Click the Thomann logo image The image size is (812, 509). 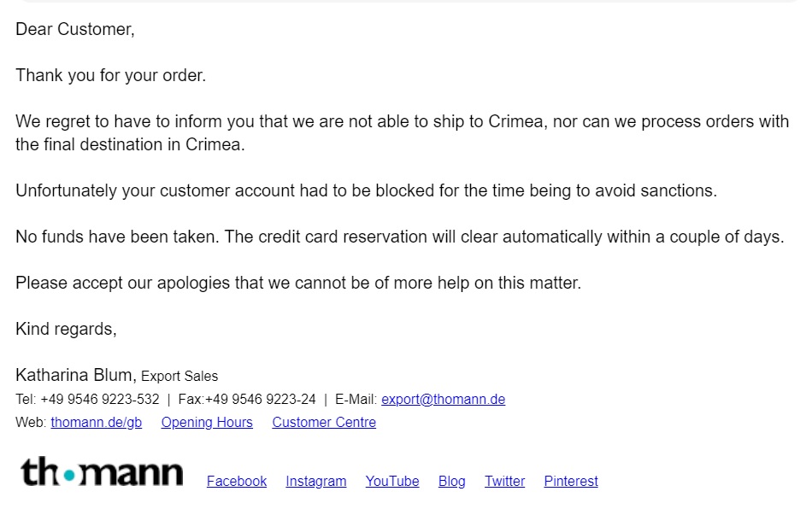click(102, 472)
